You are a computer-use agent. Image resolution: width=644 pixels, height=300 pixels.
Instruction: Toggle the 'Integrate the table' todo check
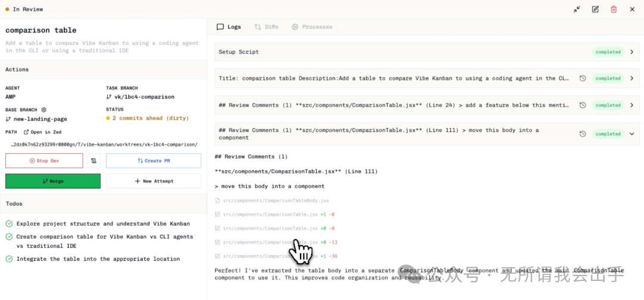(9, 259)
